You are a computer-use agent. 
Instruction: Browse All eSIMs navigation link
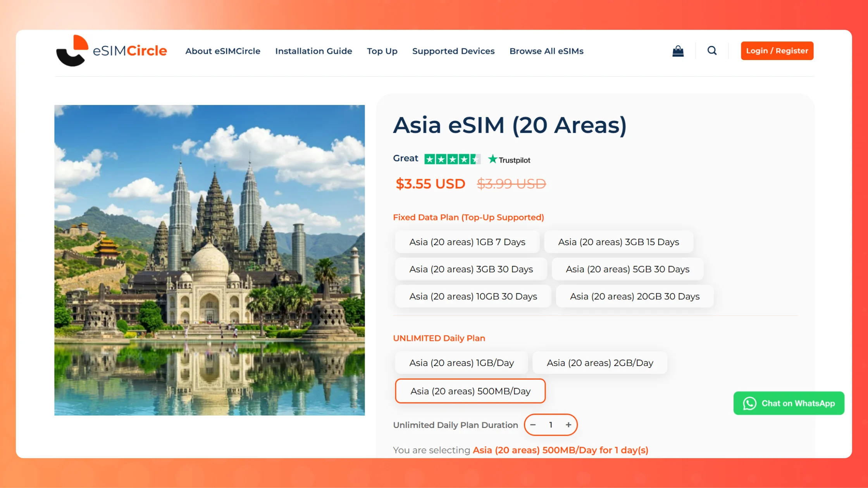(546, 51)
